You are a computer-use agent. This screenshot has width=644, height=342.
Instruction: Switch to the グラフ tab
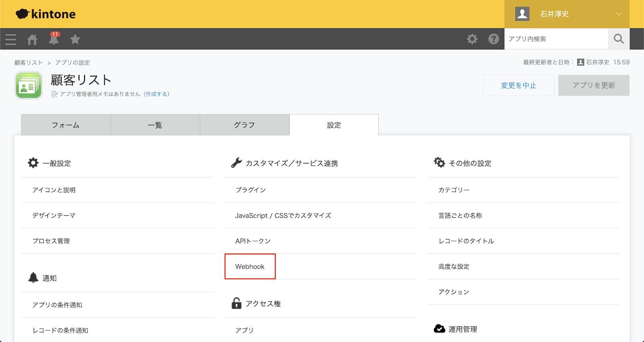pos(244,125)
